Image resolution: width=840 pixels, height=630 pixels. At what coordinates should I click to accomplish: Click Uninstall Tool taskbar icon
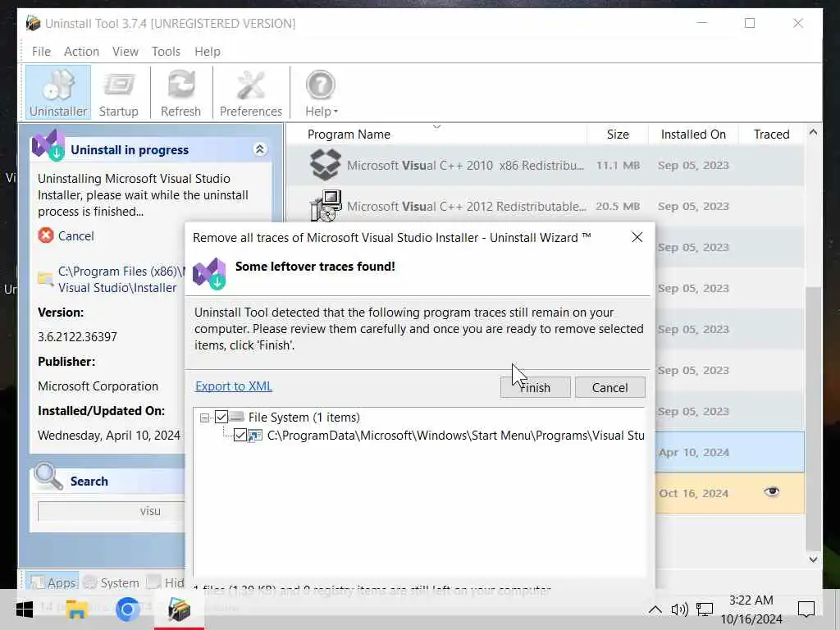179,609
